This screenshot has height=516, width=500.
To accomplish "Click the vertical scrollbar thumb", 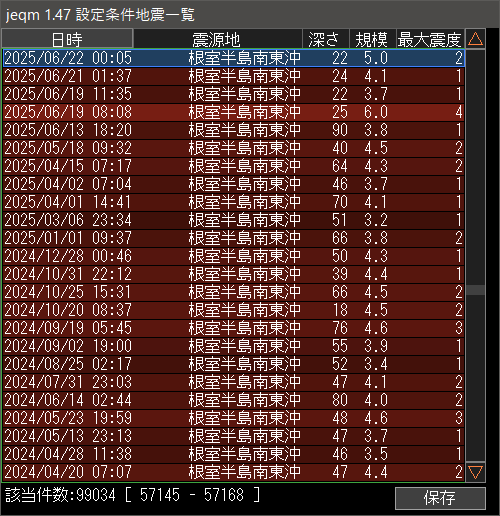I will coord(475,290).
